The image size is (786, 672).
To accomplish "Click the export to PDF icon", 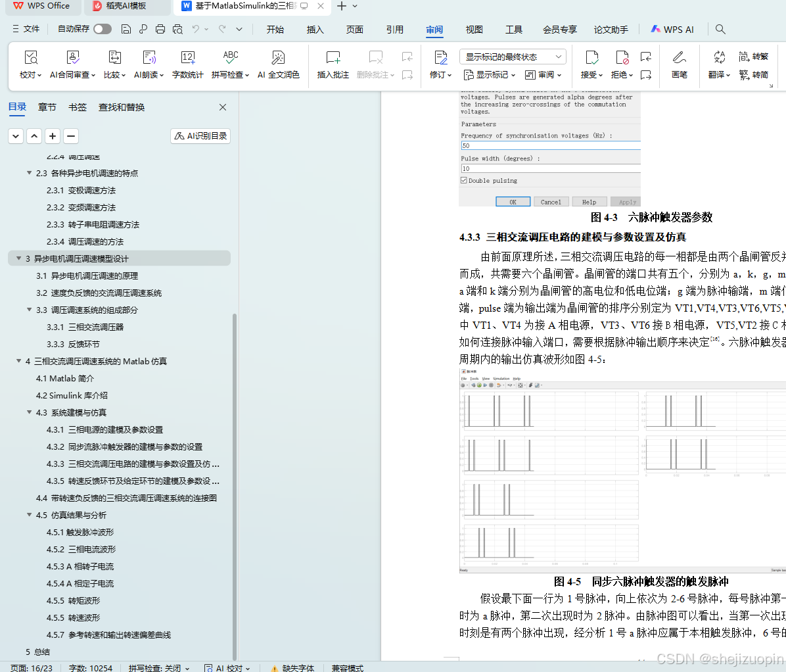I will pyautogui.click(x=143, y=29).
